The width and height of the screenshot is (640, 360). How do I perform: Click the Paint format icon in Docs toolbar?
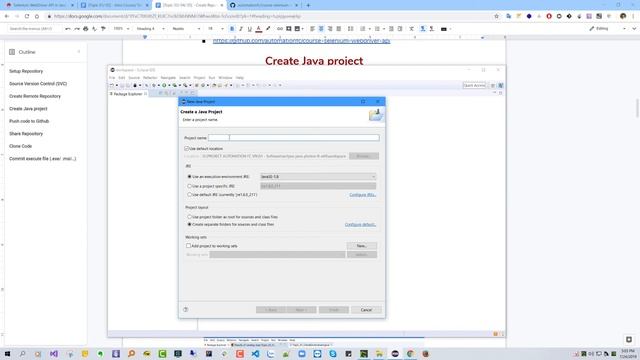coord(103,29)
